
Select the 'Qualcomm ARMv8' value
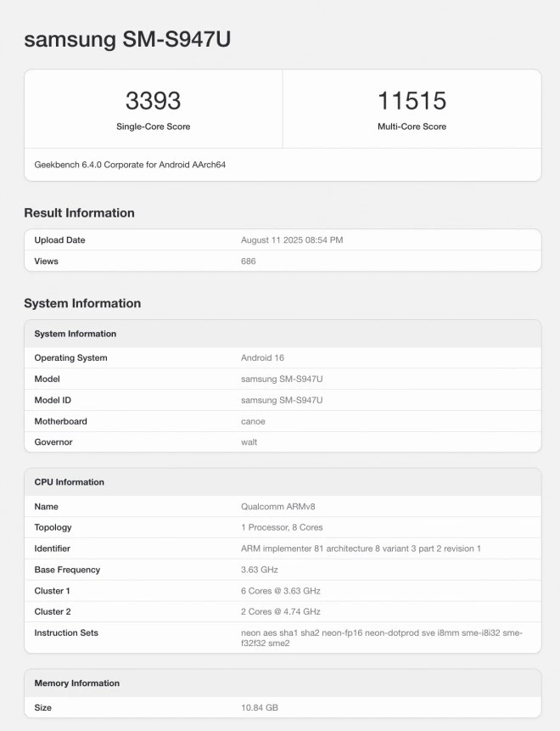278,506
